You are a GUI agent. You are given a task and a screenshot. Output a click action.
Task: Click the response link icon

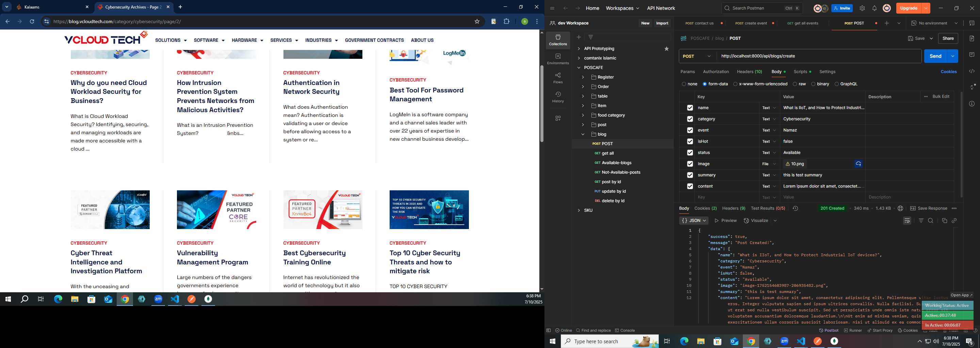coord(954,220)
